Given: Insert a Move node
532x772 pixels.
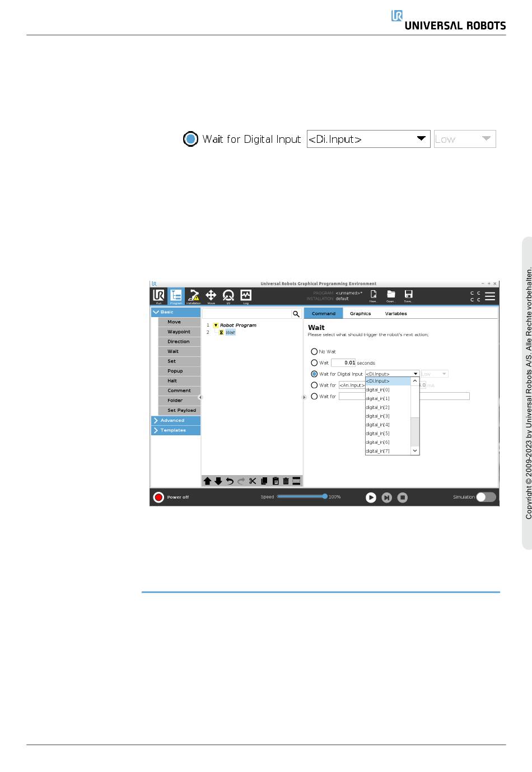Looking at the screenshot, I should (x=179, y=322).
